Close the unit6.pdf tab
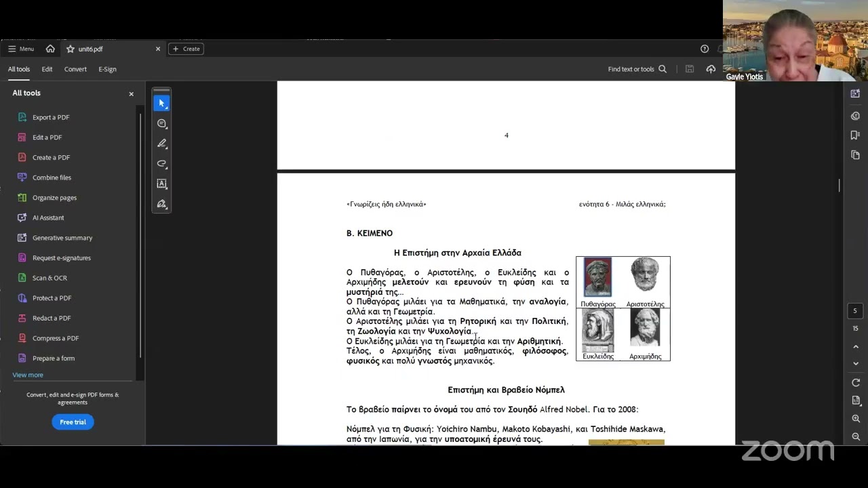The width and height of the screenshot is (868, 488). tap(158, 49)
